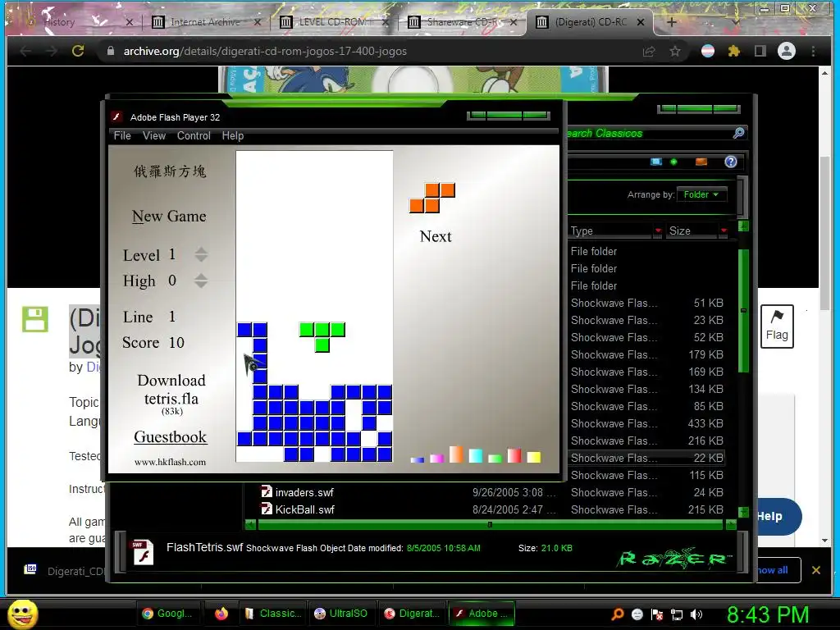Reload the page in Chrome

coord(78,51)
